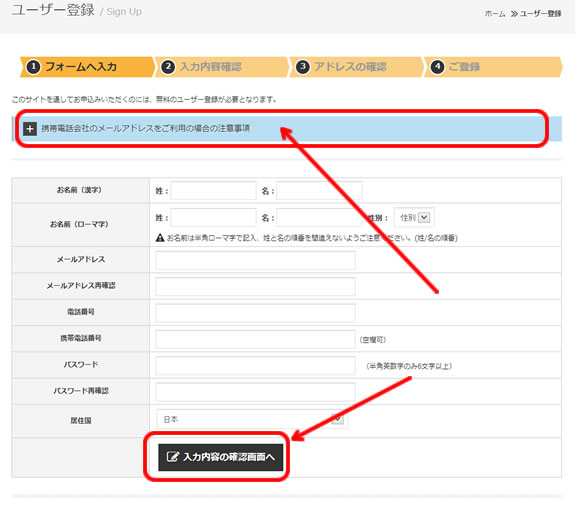This screenshot has width=575, height=506.
Task: Click the free registration required intro sentence
Action: pos(144,99)
